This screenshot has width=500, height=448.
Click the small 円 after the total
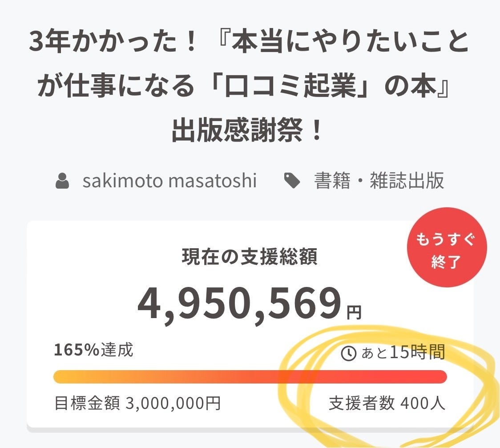354,312
